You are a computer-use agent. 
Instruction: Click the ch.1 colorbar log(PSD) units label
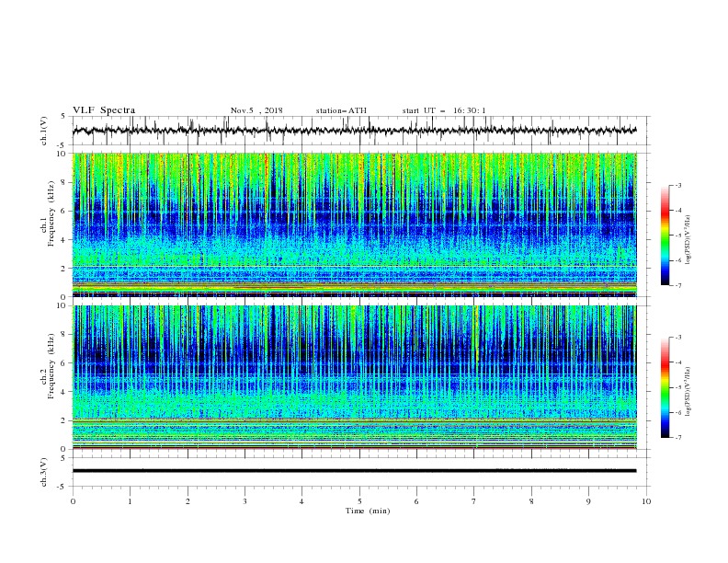[x=688, y=240]
